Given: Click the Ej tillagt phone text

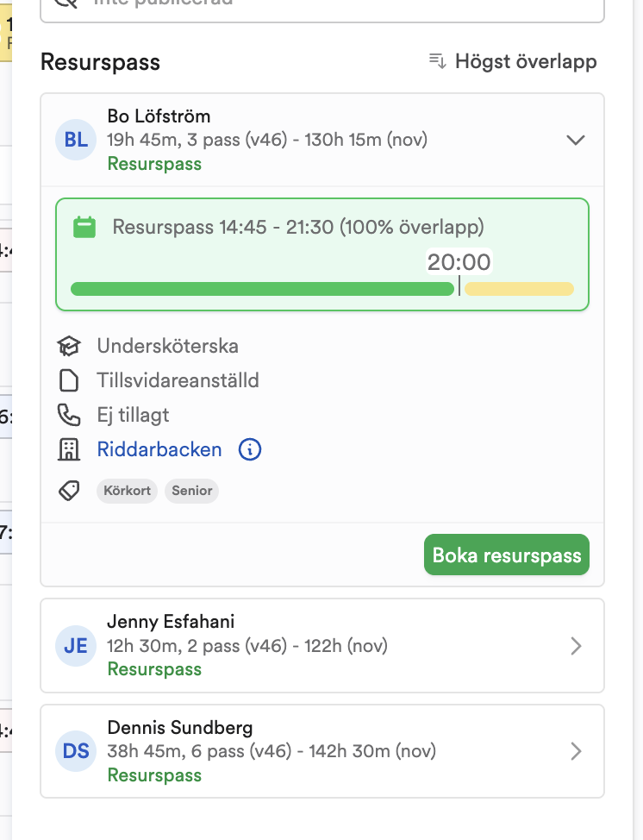Looking at the screenshot, I should click(x=133, y=415).
